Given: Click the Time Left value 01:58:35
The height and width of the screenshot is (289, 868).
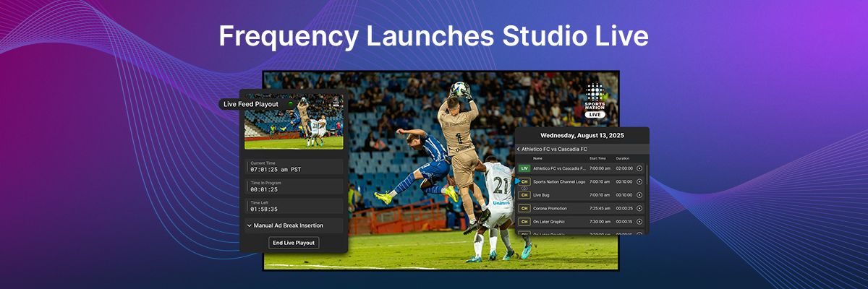Looking at the screenshot, I should click(264, 210).
